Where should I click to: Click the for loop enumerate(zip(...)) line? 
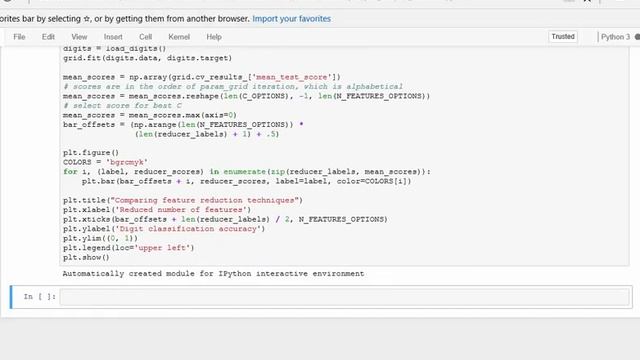[x=247, y=172]
